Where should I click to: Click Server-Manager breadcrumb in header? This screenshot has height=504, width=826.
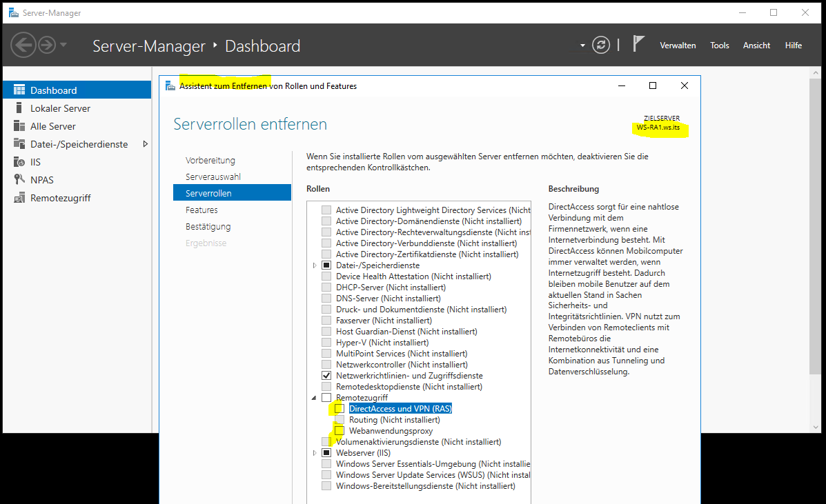pos(149,46)
